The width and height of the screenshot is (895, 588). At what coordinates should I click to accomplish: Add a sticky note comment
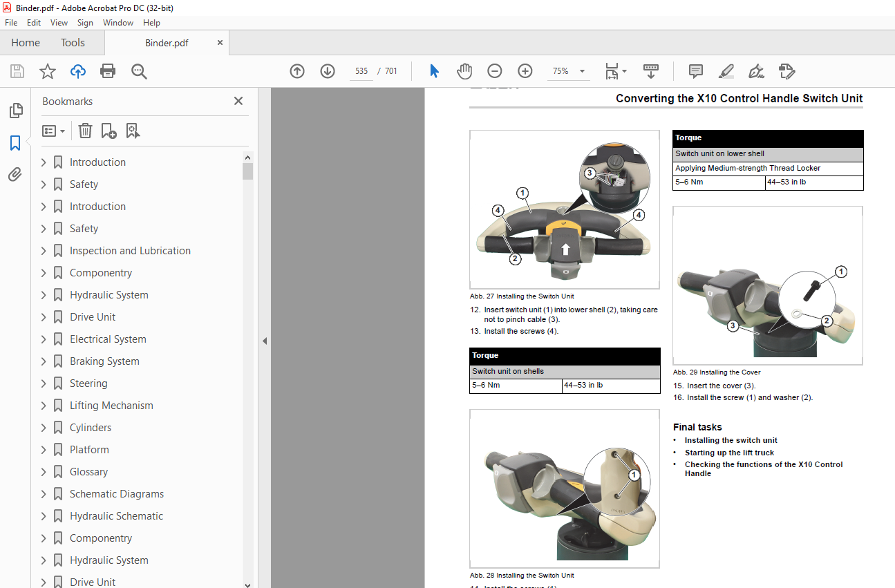[696, 71]
